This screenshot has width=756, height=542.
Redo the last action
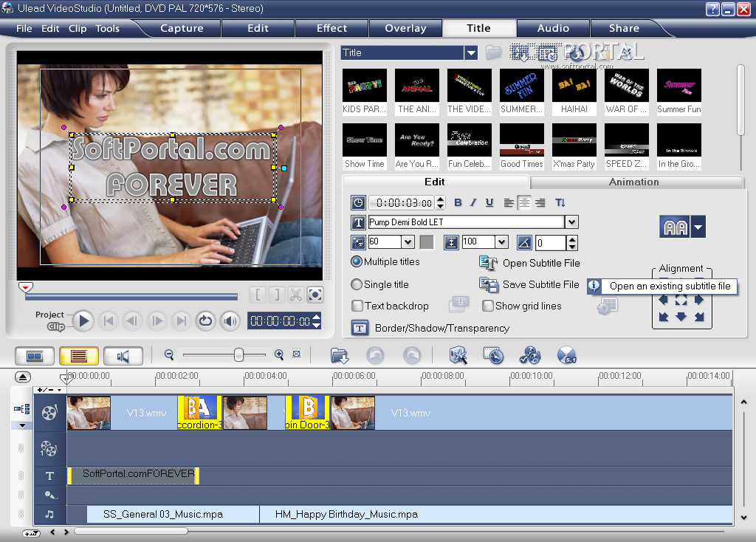411,356
